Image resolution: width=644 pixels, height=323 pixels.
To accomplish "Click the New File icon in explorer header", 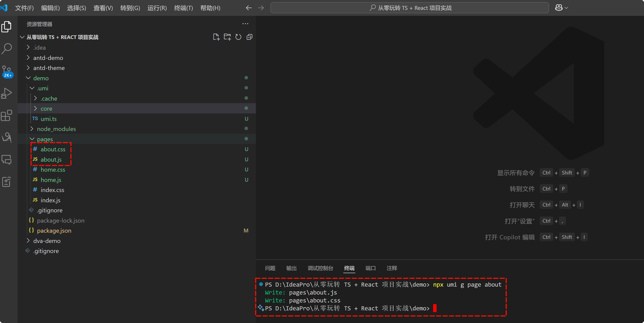I will tap(216, 37).
